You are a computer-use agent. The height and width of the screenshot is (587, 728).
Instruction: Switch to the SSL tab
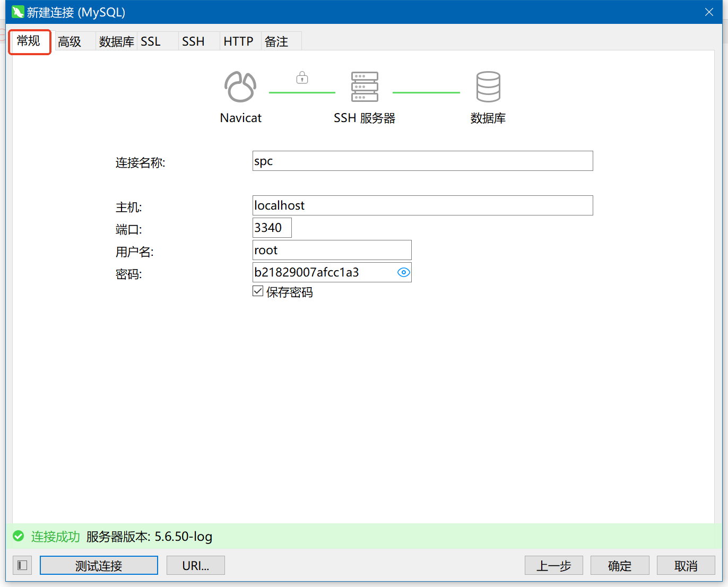tap(151, 41)
